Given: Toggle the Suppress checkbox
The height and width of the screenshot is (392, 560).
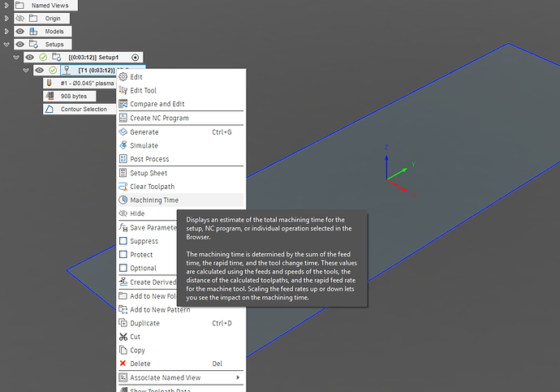Looking at the screenshot, I should 123,241.
